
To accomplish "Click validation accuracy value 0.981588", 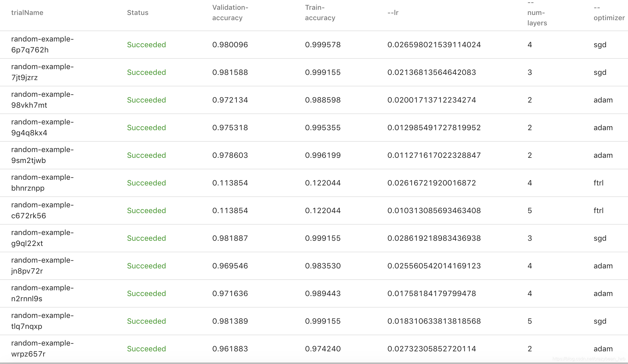I will [230, 72].
